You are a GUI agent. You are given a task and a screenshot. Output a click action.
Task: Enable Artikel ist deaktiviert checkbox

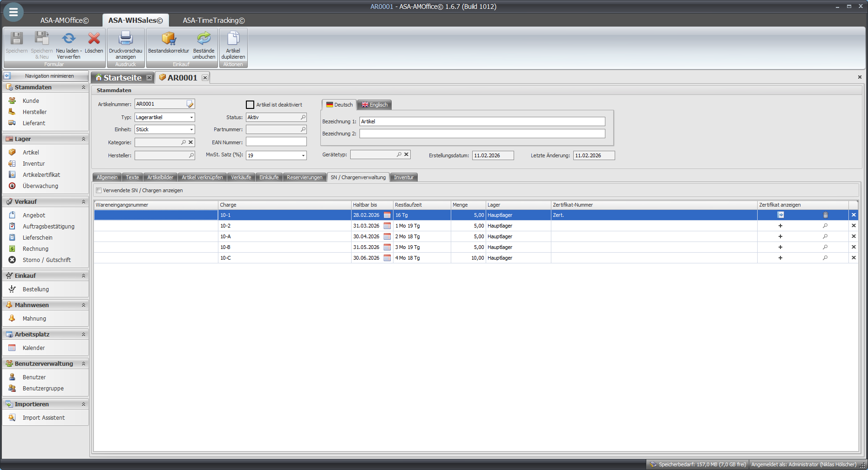tap(250, 105)
